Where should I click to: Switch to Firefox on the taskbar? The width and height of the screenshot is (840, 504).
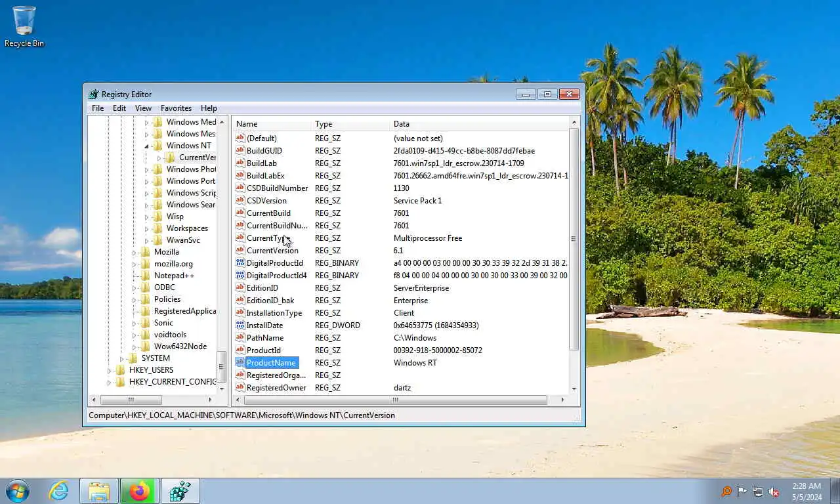pyautogui.click(x=139, y=491)
